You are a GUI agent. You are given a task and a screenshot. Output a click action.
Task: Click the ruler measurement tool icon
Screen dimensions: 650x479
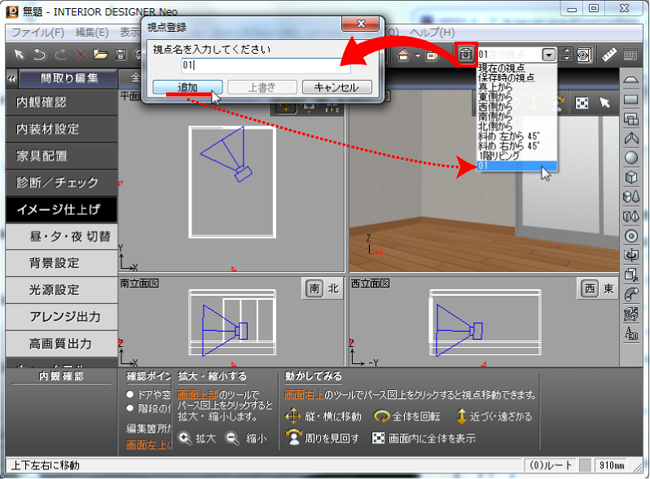608,54
